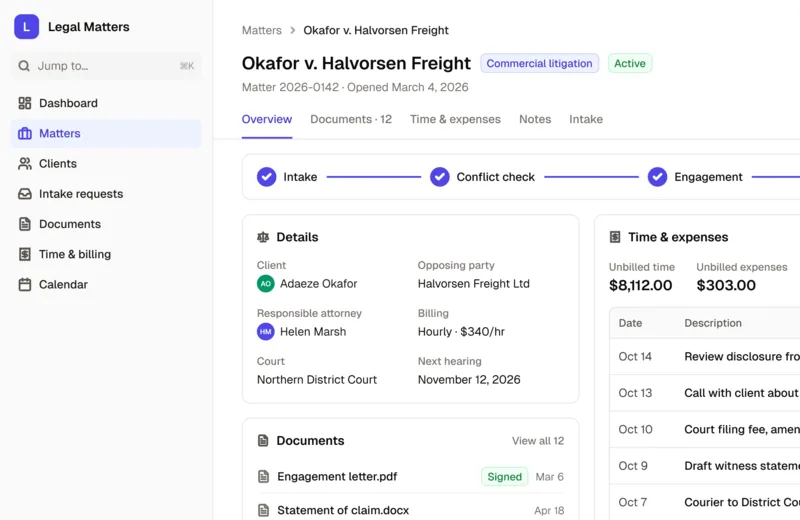Click the Intake step checkmark circle
Image resolution: width=800 pixels, height=520 pixels.
(266, 177)
